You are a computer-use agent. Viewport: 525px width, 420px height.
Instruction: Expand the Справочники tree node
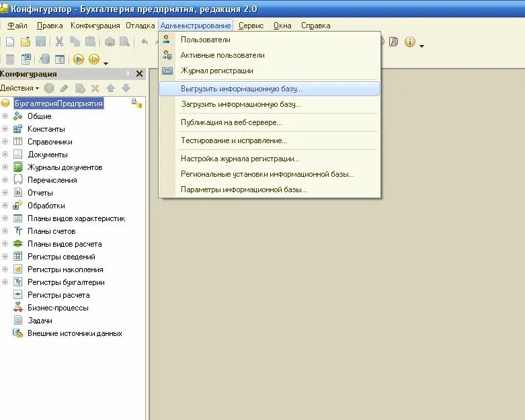tap(5, 142)
